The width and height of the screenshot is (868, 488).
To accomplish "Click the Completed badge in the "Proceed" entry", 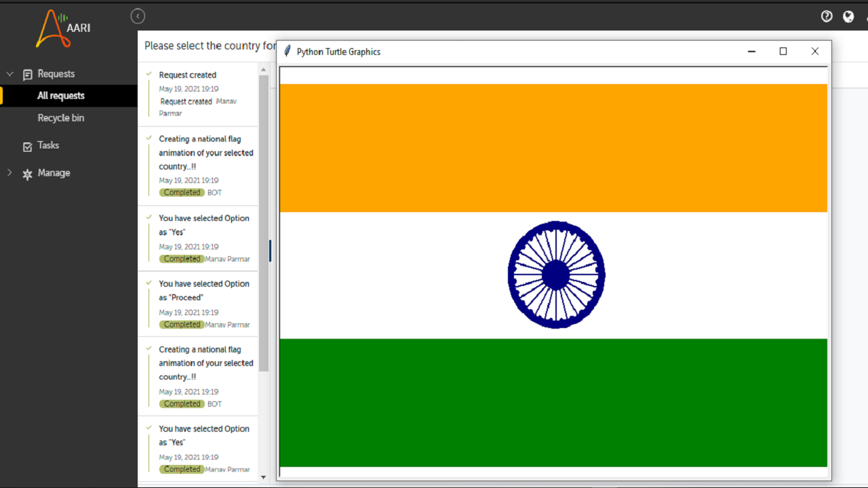I will pos(182,325).
